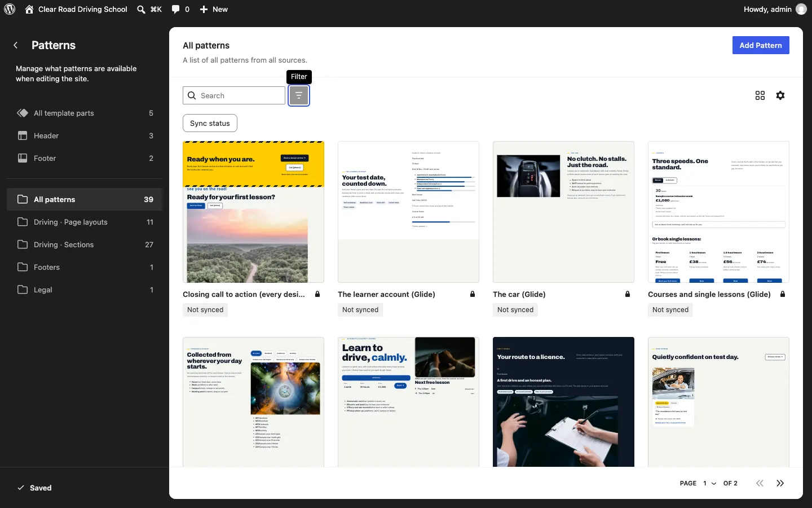Click Courses and single lessons (Glide) title
This screenshot has width=812, height=508.
tap(709, 294)
